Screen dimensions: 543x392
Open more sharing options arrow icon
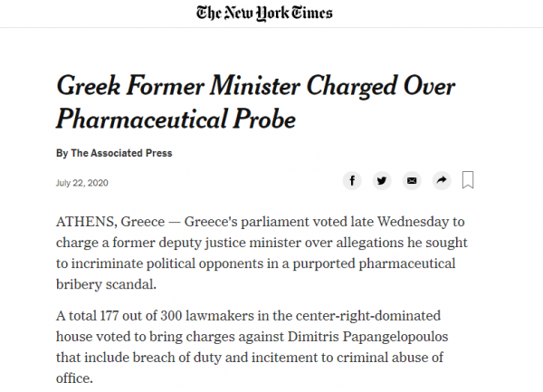(x=441, y=180)
